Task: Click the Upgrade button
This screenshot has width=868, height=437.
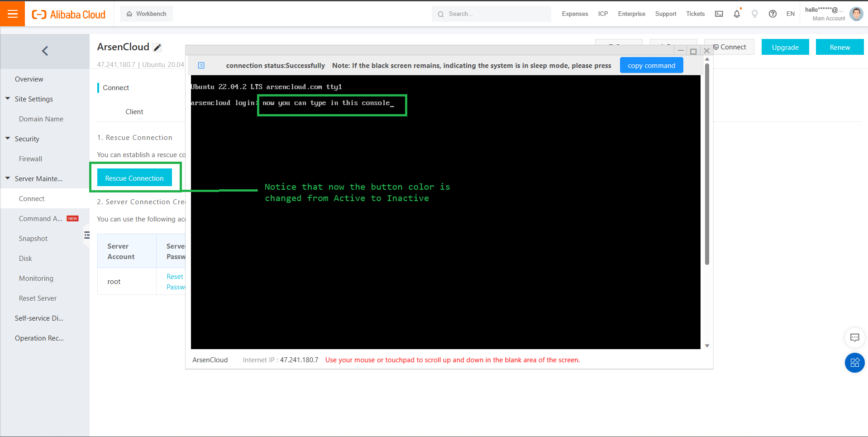Action: click(785, 47)
